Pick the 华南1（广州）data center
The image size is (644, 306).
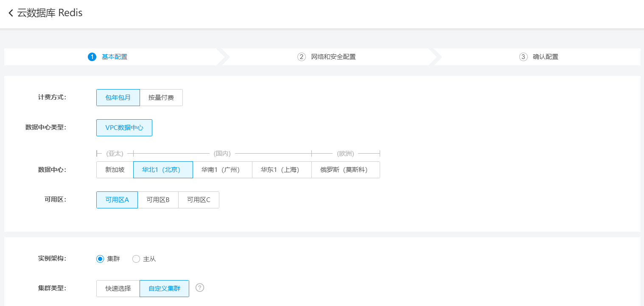tap(222, 170)
